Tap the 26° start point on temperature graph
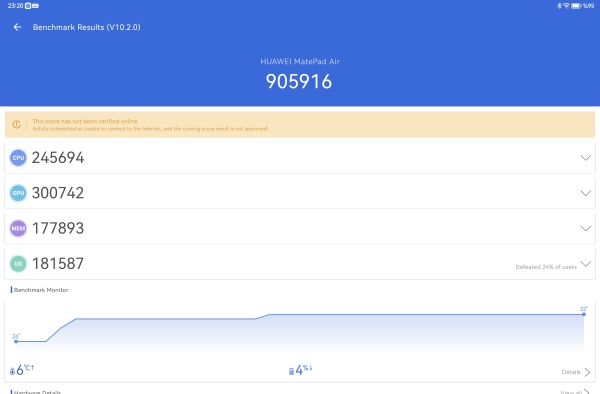Screen dimensions: 600x394 click(16, 341)
